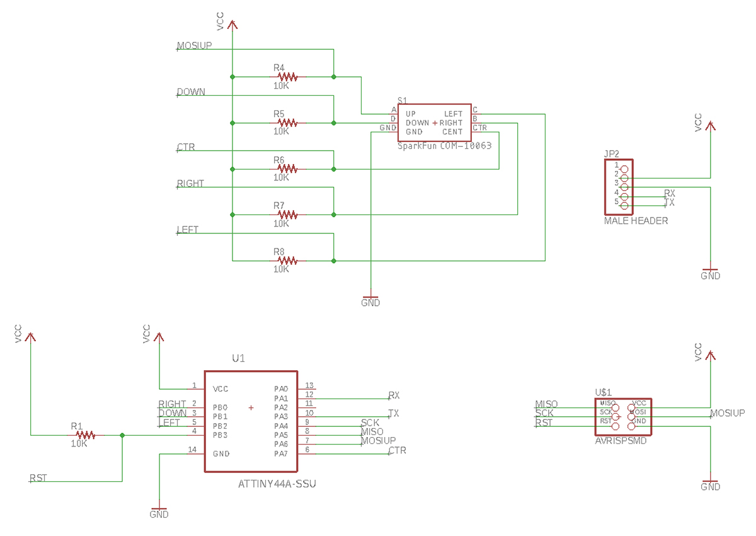756x536 pixels.
Task: Select the ATTINY44A-SSU microcontroller symbol U1
Action: (251, 421)
